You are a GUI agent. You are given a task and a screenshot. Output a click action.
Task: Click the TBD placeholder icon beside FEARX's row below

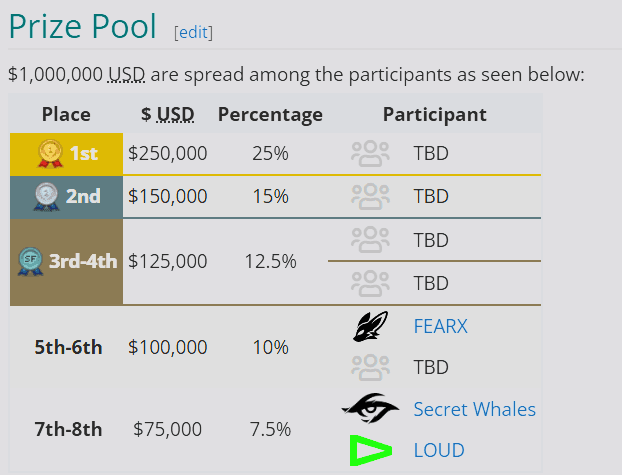[370, 367]
